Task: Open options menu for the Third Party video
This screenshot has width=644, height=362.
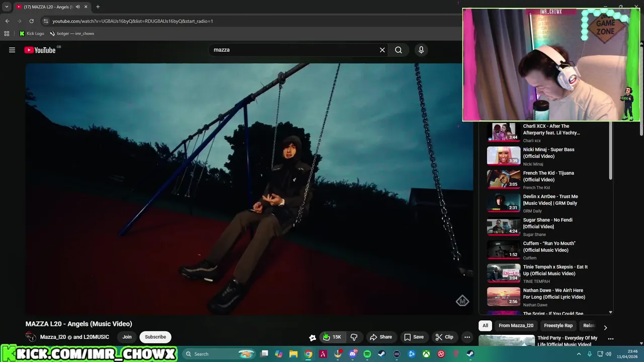Action: tap(610, 339)
